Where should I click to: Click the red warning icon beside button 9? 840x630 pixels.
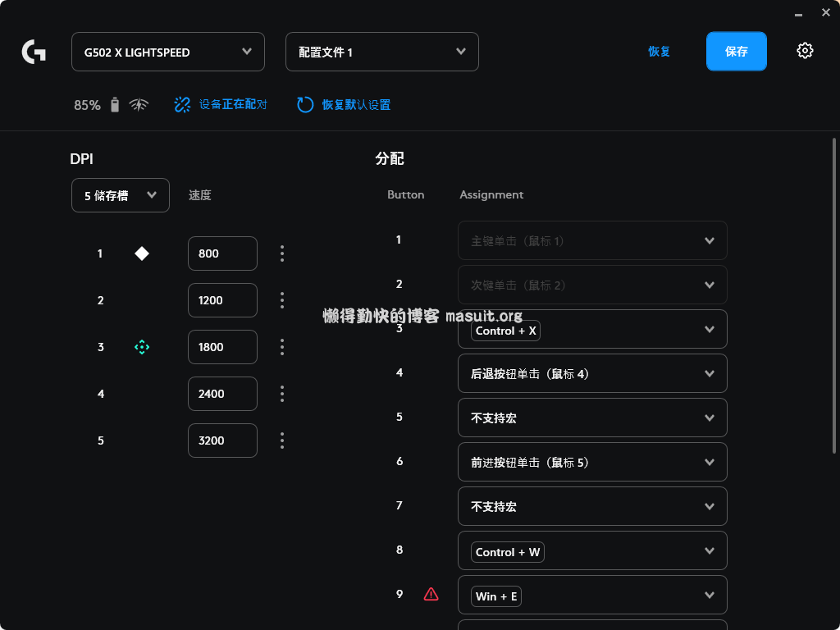(431, 594)
